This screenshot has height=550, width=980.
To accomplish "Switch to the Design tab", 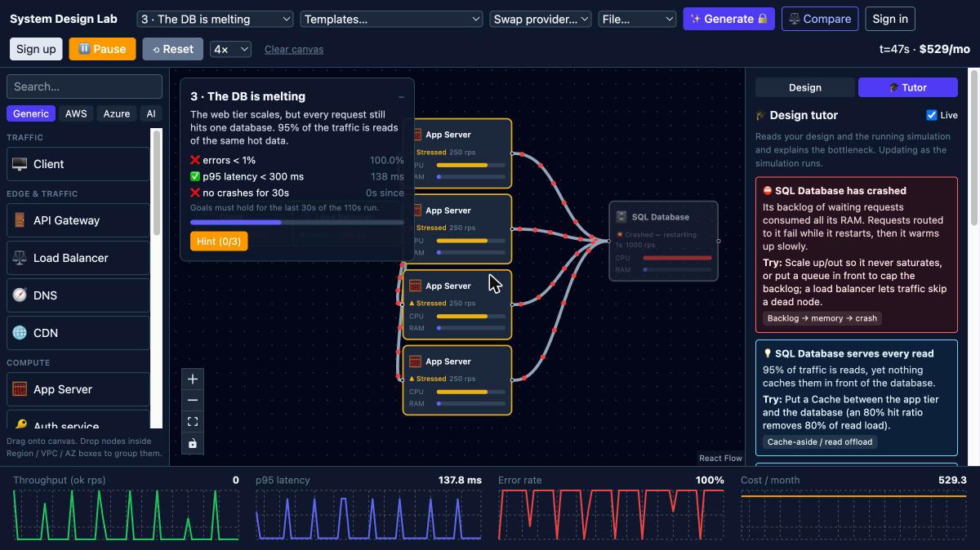I will click(x=805, y=87).
